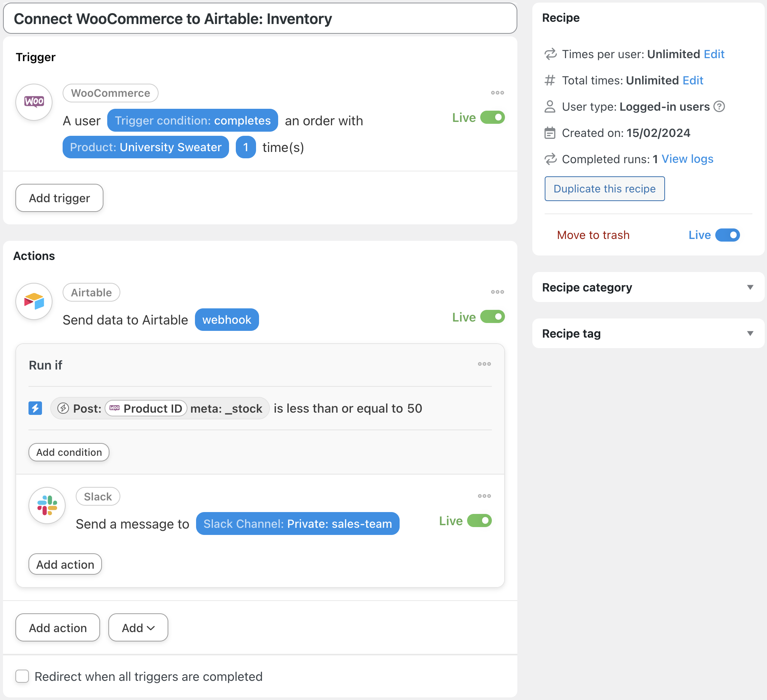Click into the recipe title field
This screenshot has height=700, width=767.
tap(260, 19)
